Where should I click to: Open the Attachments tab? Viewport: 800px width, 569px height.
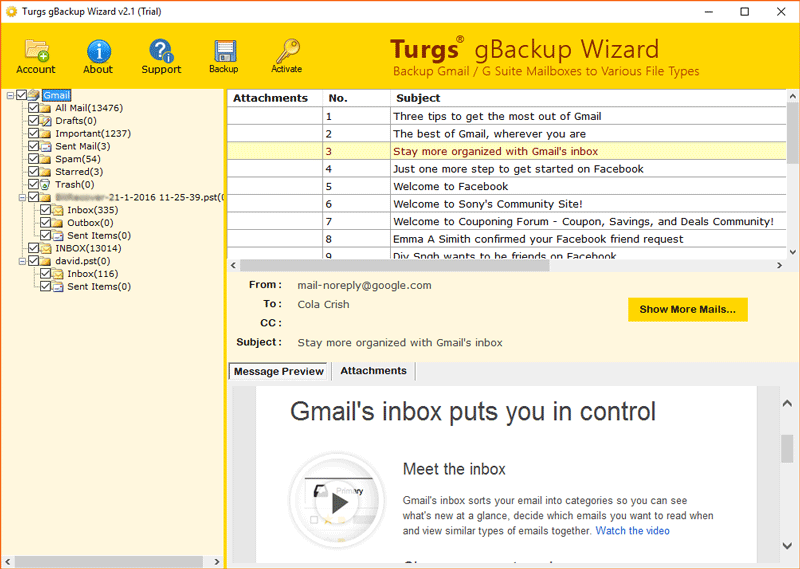[373, 370]
